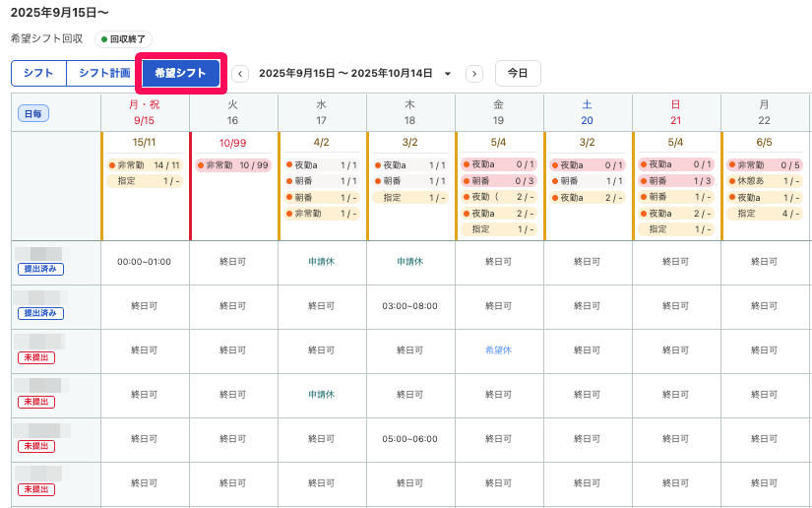Click the first 提出済み status badge
The image size is (812, 508).
coord(40,269)
